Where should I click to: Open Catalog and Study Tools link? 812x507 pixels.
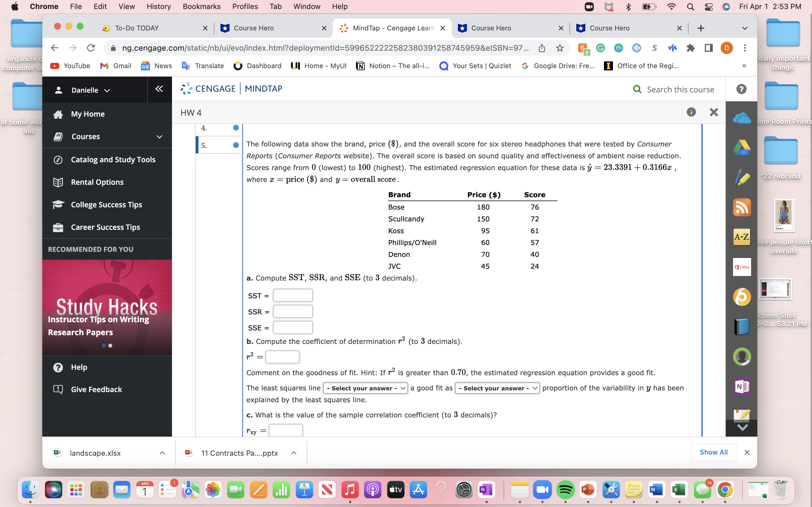click(x=113, y=160)
